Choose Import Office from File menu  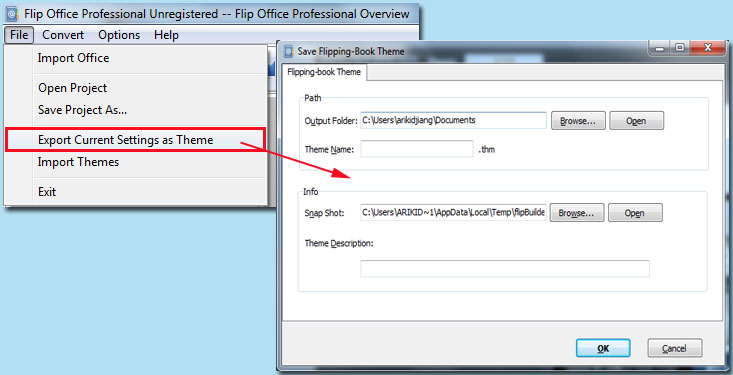click(x=136, y=58)
